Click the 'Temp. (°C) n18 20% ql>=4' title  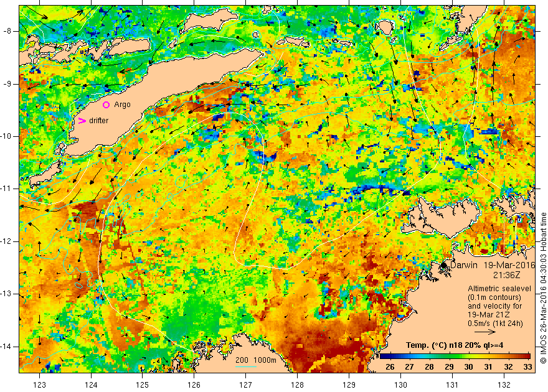[455, 345]
